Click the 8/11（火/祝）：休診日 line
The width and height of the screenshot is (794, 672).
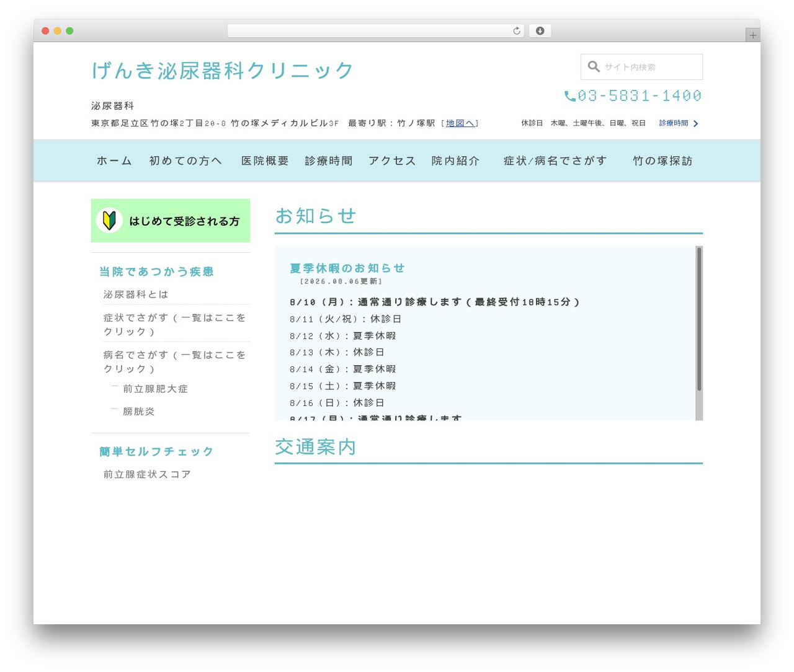tap(346, 319)
